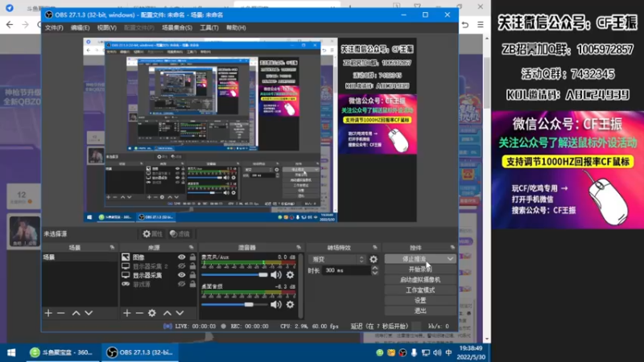Open the Windows Start menu
644x362 pixels.
point(11,352)
